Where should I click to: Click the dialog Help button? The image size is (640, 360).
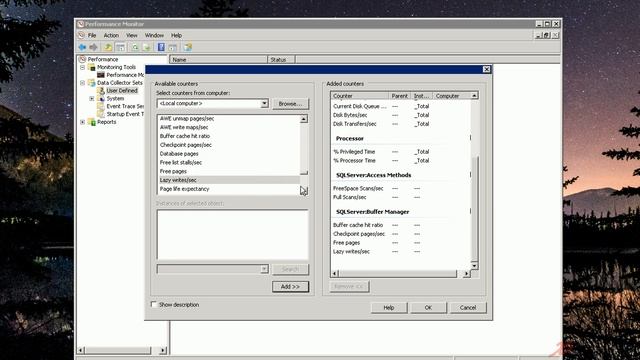tap(389, 308)
